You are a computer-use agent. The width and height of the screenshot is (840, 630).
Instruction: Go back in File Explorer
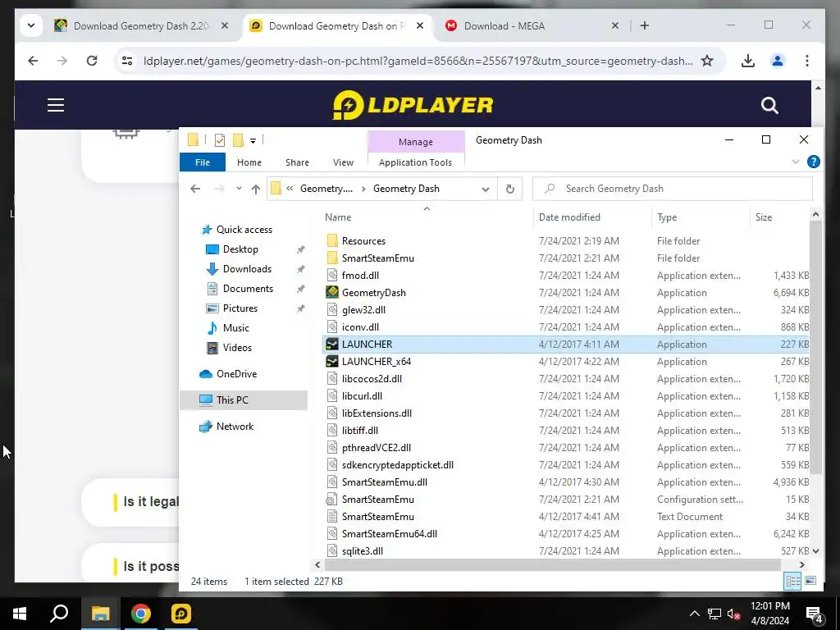(195, 189)
